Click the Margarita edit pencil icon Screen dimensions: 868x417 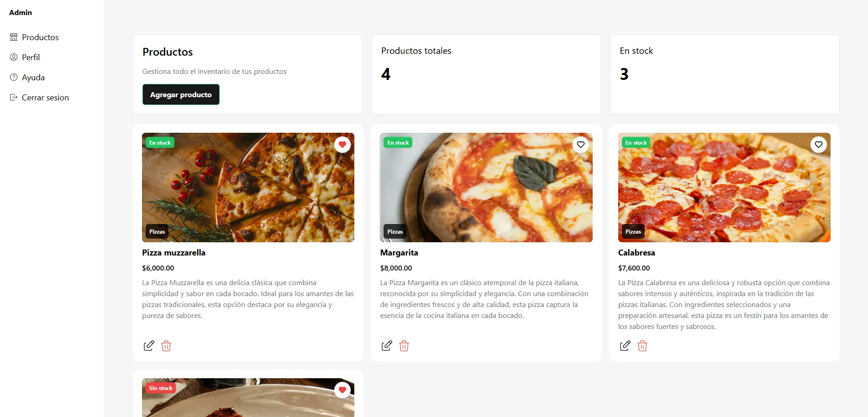[x=387, y=346]
